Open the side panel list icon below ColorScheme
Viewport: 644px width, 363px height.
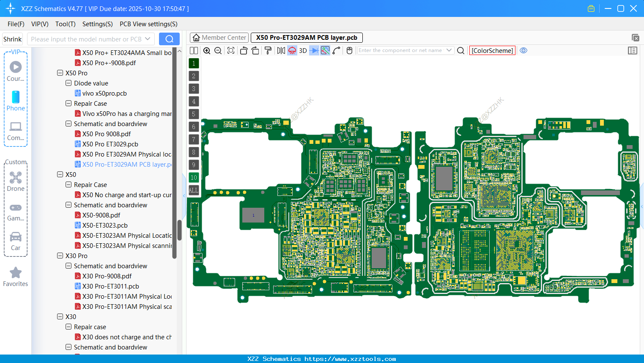(x=633, y=50)
